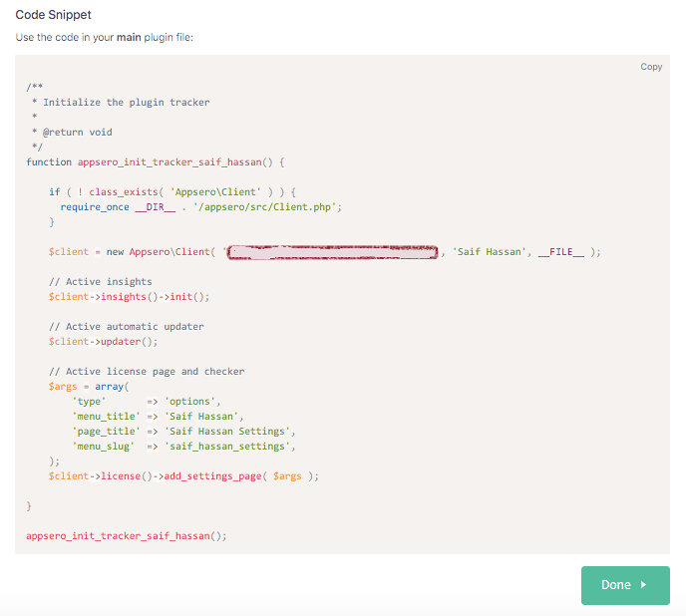Click the 'type' => 'options' array row
686x616 pixels.
(x=147, y=402)
